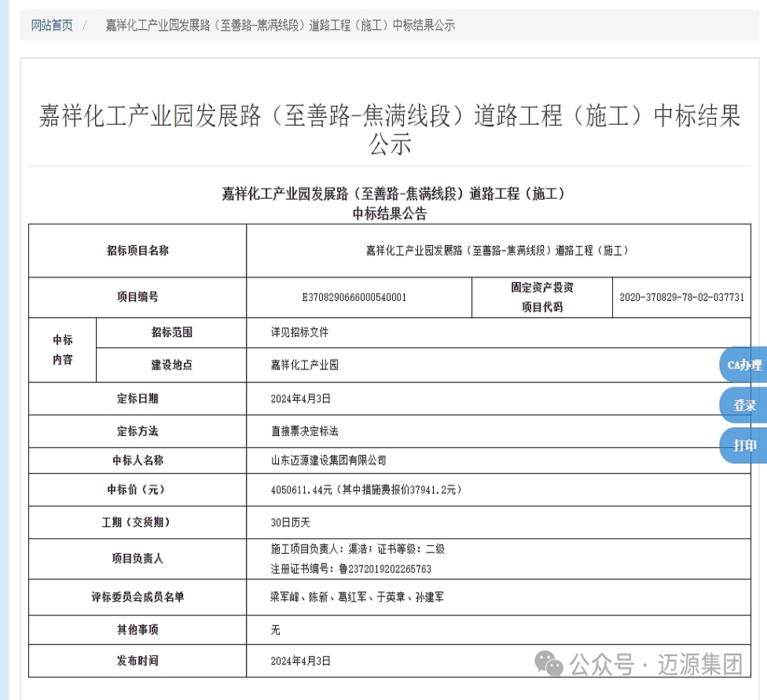This screenshot has height=700, width=767.
Task: Select the duration value 30日历天
Action: tap(291, 522)
